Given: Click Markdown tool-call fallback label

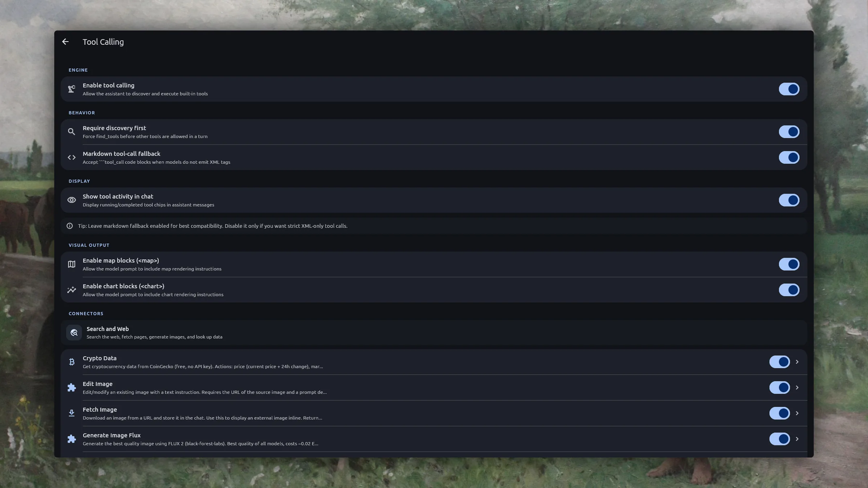Looking at the screenshot, I should 122,154.
